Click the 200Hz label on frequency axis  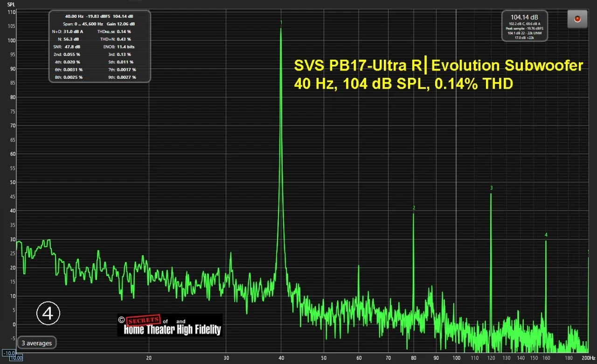pos(588,358)
